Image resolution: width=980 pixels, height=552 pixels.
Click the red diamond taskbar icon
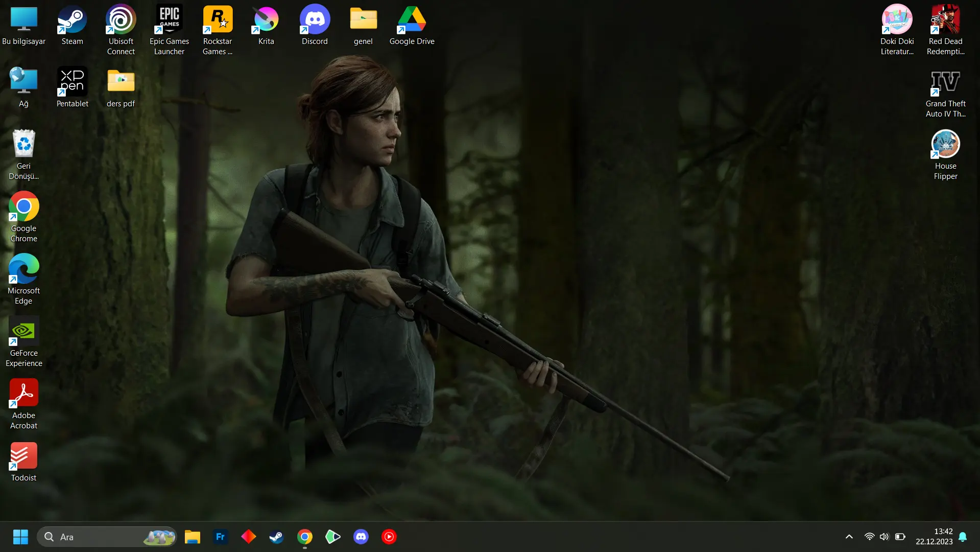coord(249,537)
